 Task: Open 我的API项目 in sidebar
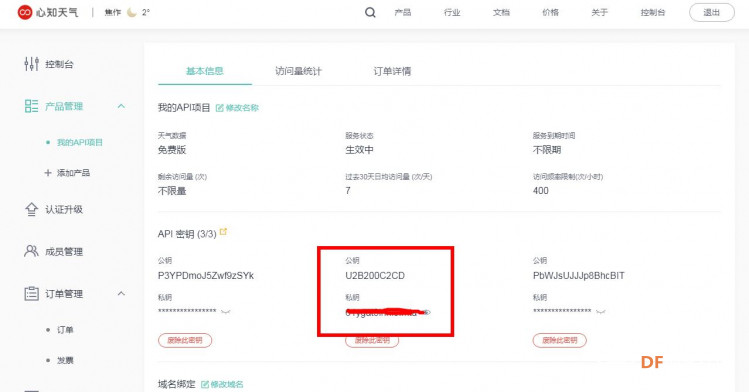[80, 142]
